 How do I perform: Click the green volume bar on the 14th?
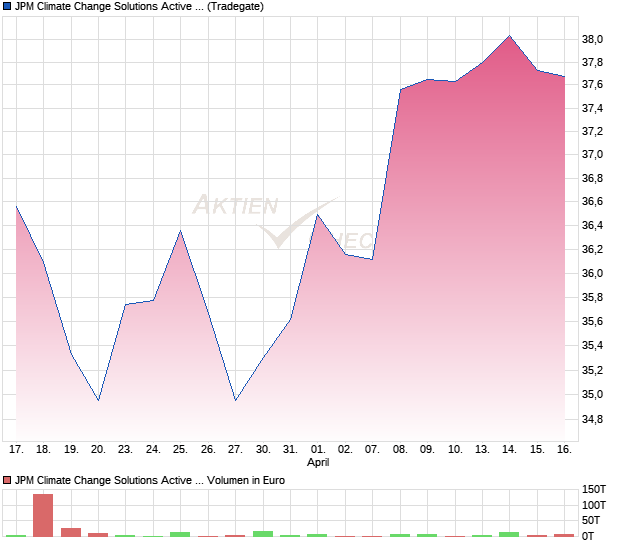pyautogui.click(x=509, y=534)
